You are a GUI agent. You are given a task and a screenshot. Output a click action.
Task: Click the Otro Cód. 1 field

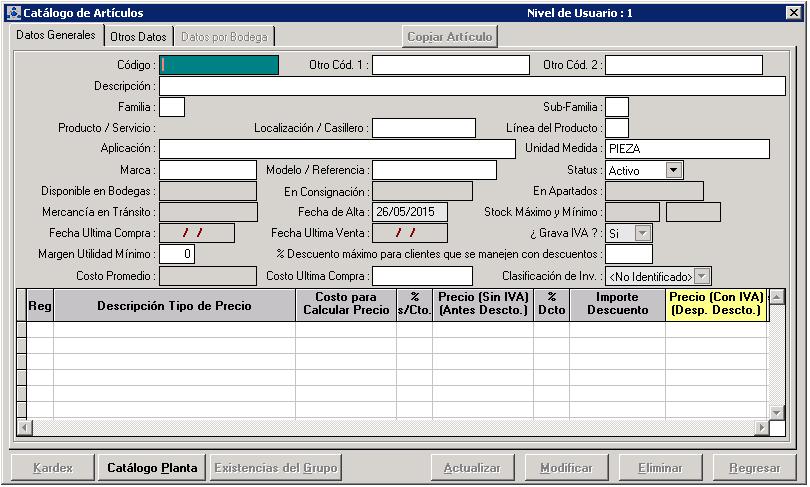point(451,65)
